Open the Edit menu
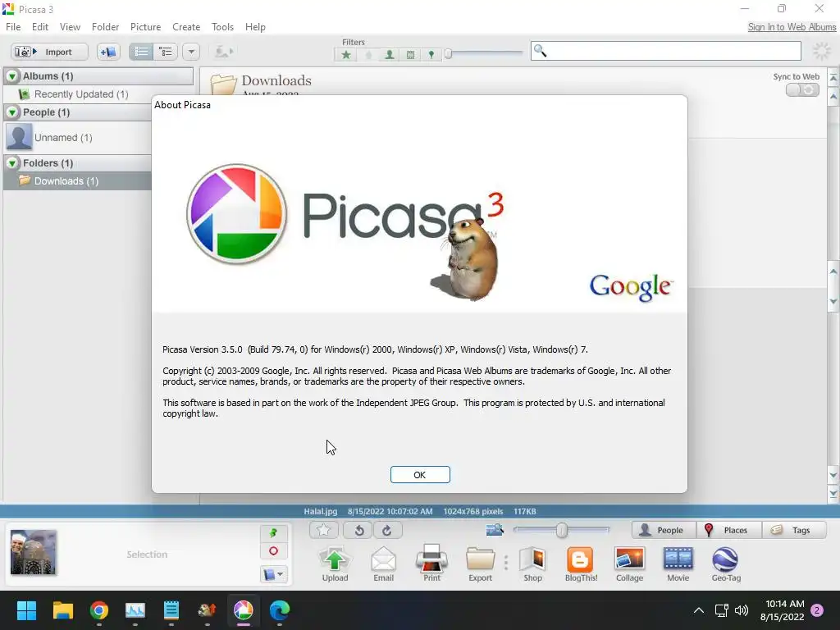The image size is (840, 630). click(40, 27)
